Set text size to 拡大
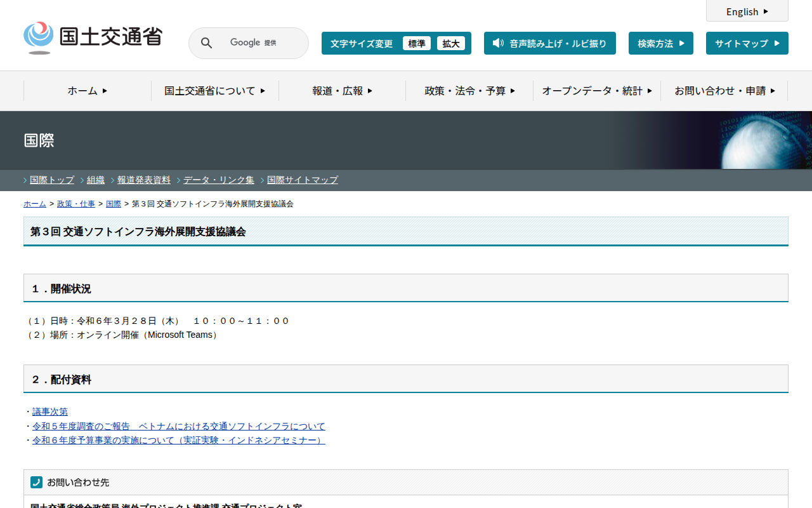812x508 pixels. tap(451, 43)
